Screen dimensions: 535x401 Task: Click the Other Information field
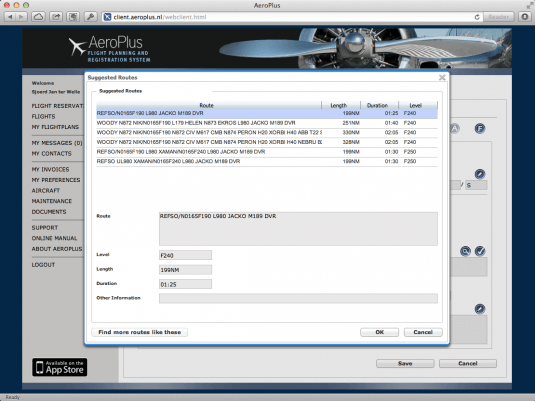click(298, 298)
